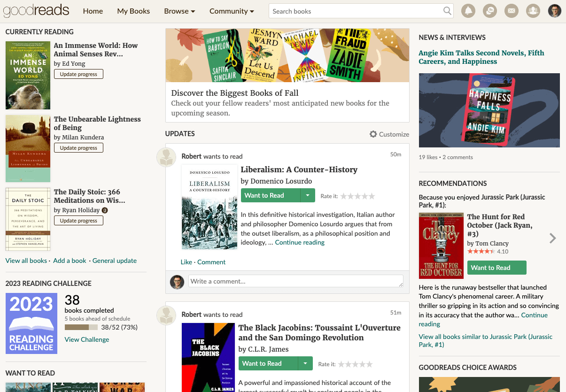Click the General update link
Screen dimensions: 566x392
[115, 261]
